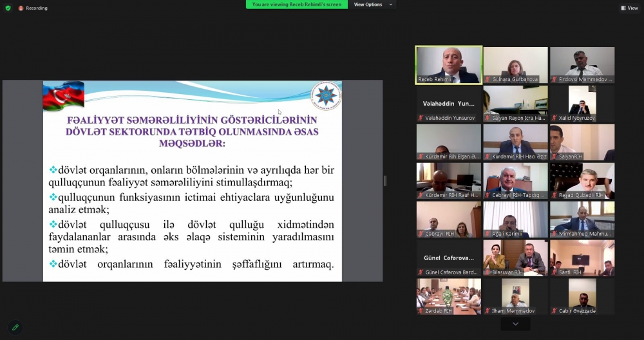The height and width of the screenshot is (340, 644).
Task: Click muted mic icon on Kürdəmir Rih Elşən tile
Action: [x=421, y=156]
